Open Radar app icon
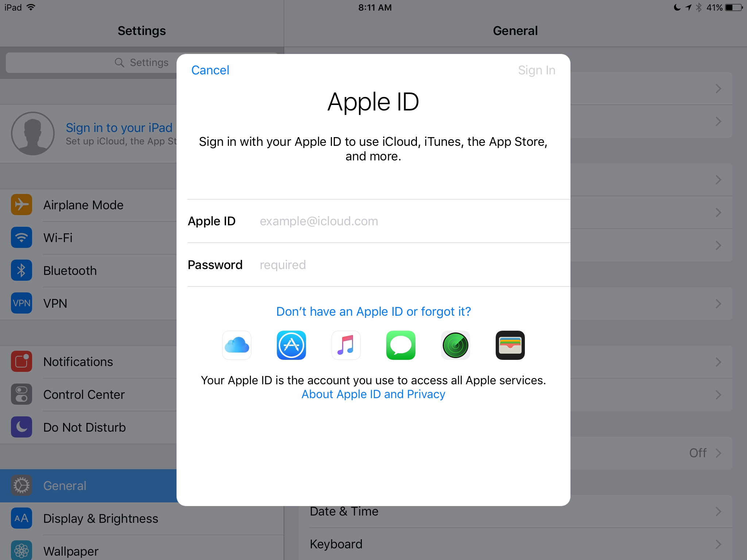 click(456, 345)
